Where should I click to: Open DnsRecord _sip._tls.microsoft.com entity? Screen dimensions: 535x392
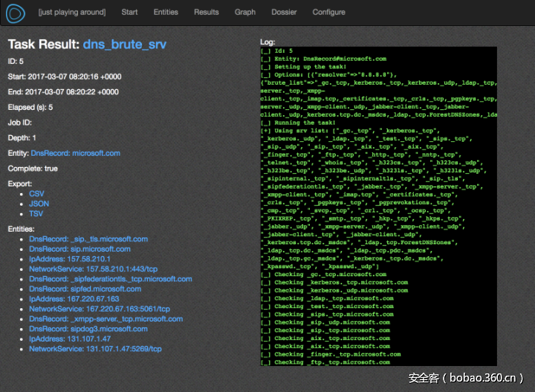(x=88, y=239)
